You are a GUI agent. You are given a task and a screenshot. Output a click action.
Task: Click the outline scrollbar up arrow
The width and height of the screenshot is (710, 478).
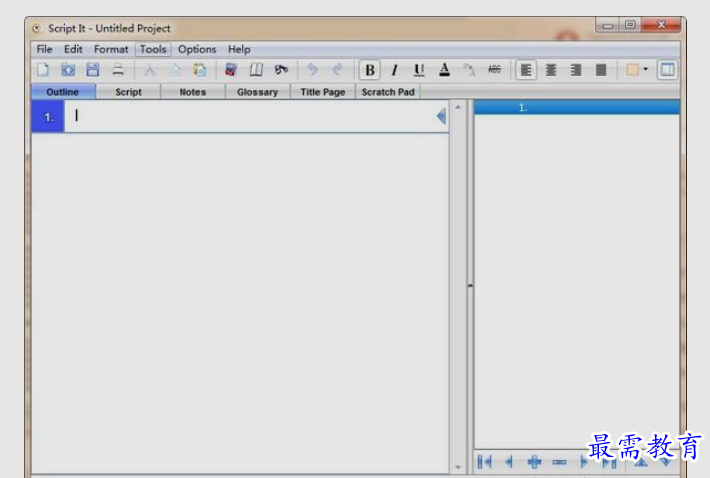pyautogui.click(x=458, y=107)
